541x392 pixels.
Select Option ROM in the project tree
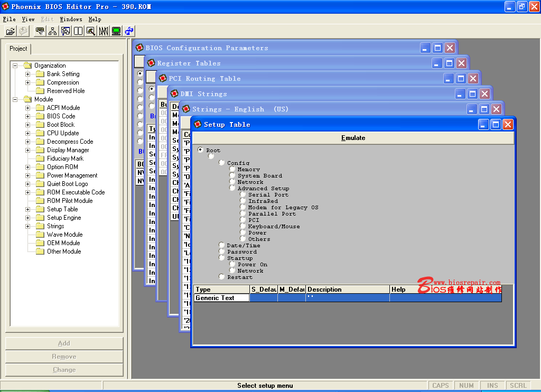coord(62,167)
